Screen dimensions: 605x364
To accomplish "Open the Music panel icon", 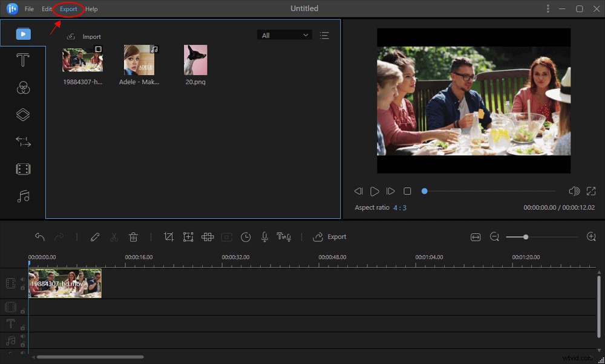I will pyautogui.click(x=23, y=196).
